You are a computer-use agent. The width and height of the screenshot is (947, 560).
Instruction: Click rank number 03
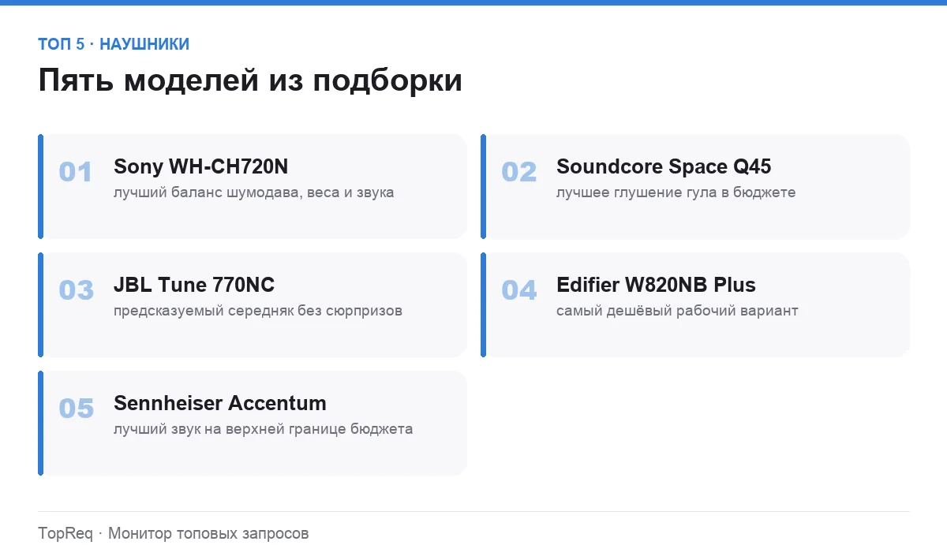click(77, 290)
